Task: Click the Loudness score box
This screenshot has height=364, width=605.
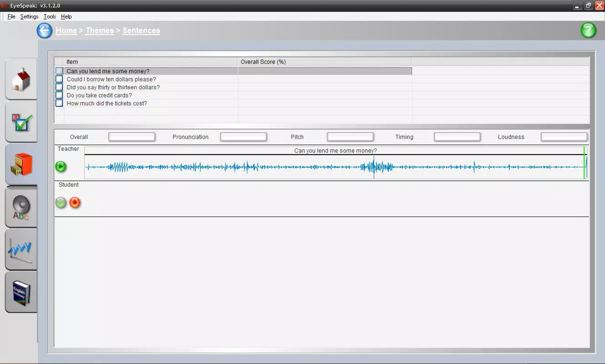Action: coord(564,137)
